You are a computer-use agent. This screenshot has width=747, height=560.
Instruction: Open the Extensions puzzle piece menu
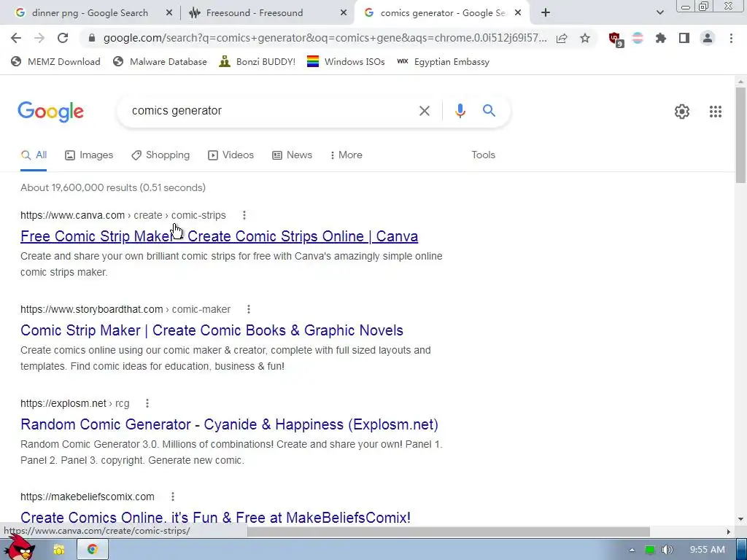coord(661,38)
